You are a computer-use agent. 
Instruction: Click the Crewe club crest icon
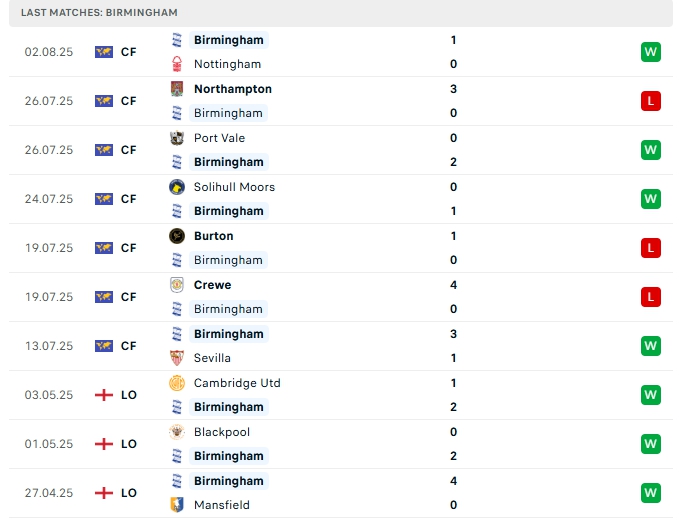tap(177, 285)
